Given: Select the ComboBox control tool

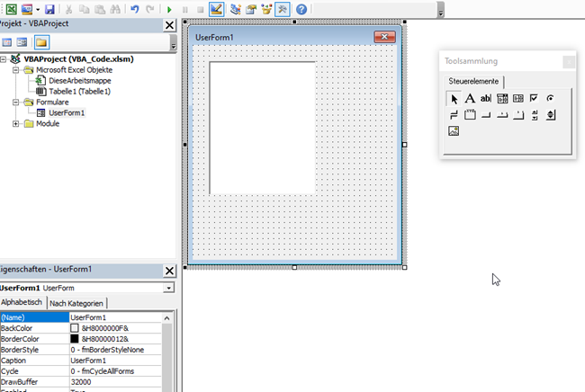Looking at the screenshot, I should pos(502,98).
